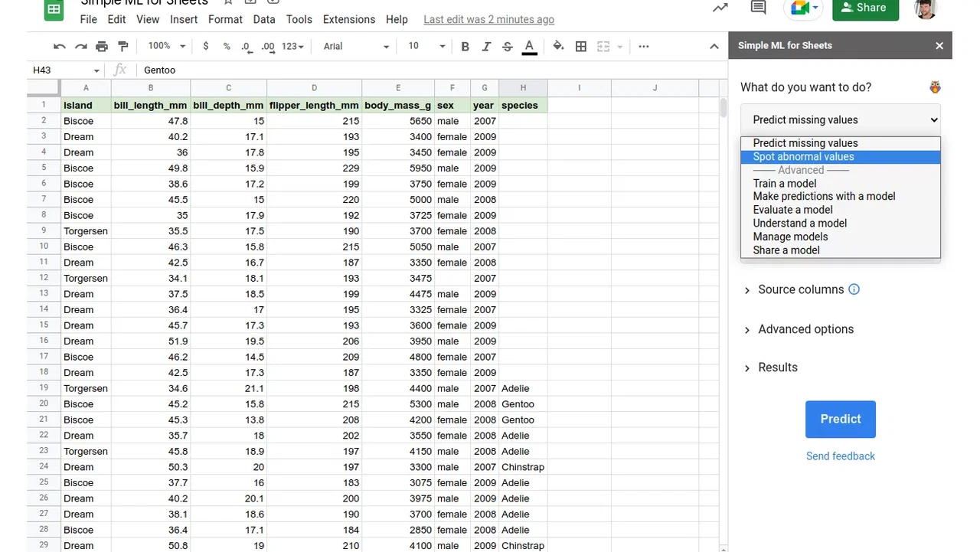Screen dimensions: 980x552
Task: Click the merge cells icon
Action: [603, 47]
